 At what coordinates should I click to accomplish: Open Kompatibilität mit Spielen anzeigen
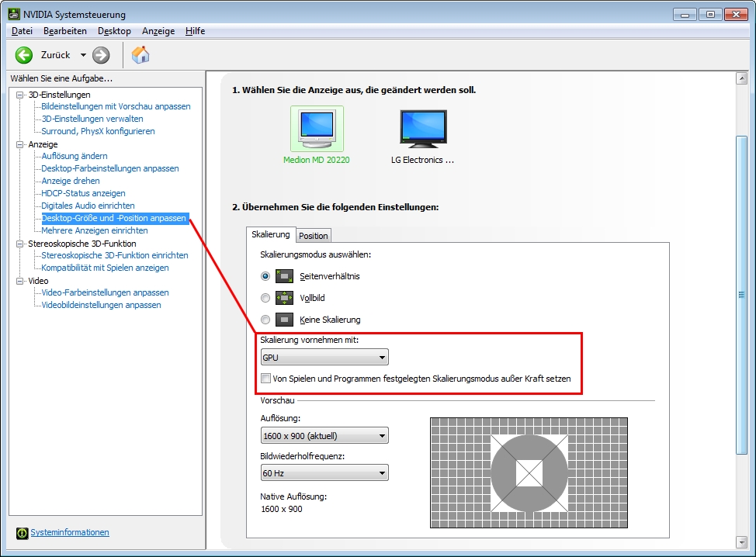[105, 268]
